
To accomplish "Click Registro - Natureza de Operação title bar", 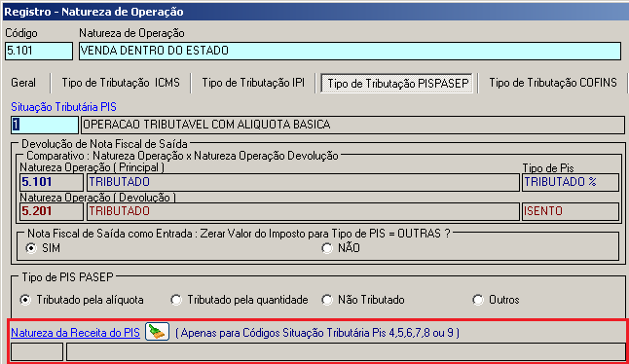I will coord(314,12).
